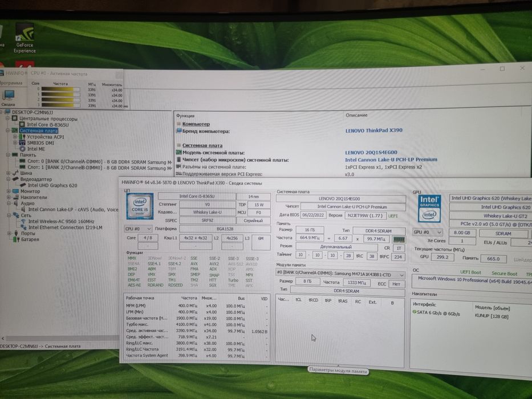
Task: Click the LENOVO ThinkPad X390 value
Action: point(374,131)
